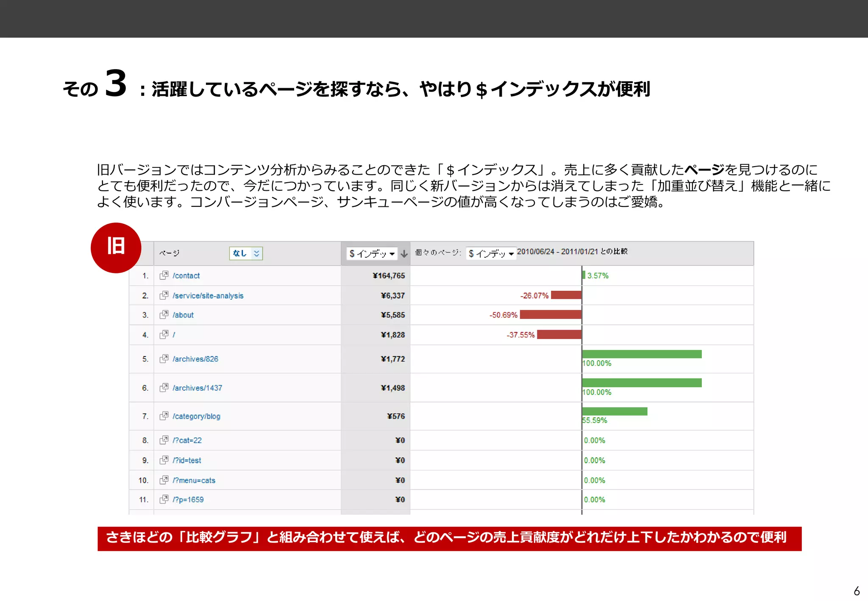Open the /?menu=cats link
The height and width of the screenshot is (601, 868).
click(x=194, y=480)
